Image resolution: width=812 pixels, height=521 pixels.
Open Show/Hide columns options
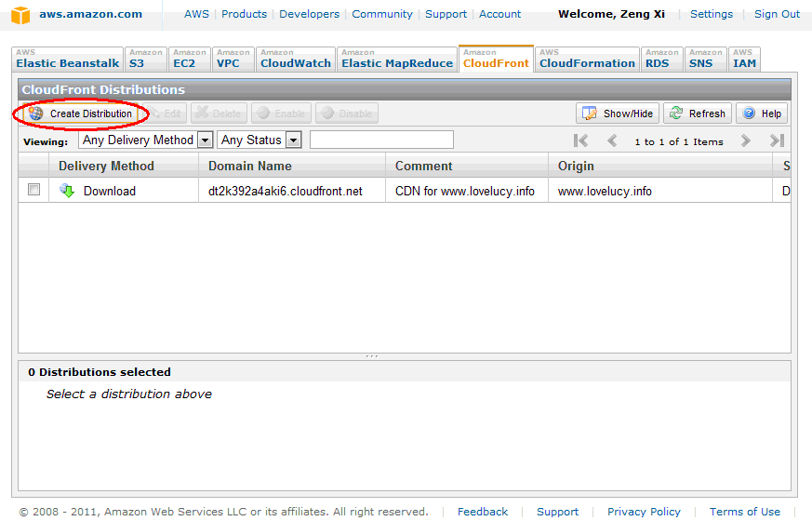point(618,114)
